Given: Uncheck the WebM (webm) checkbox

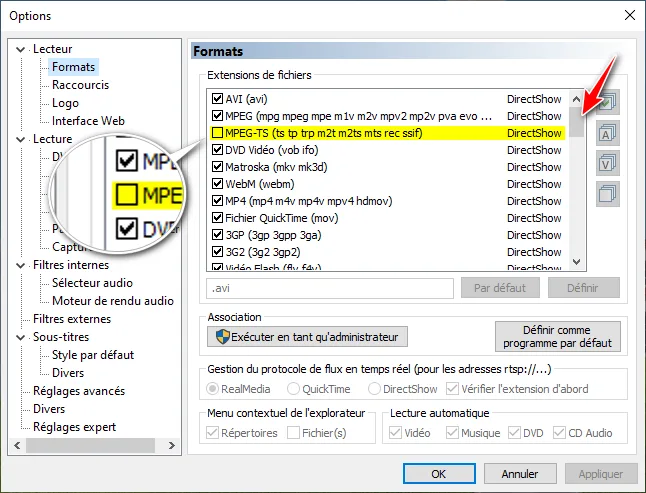Looking at the screenshot, I should tap(217, 184).
